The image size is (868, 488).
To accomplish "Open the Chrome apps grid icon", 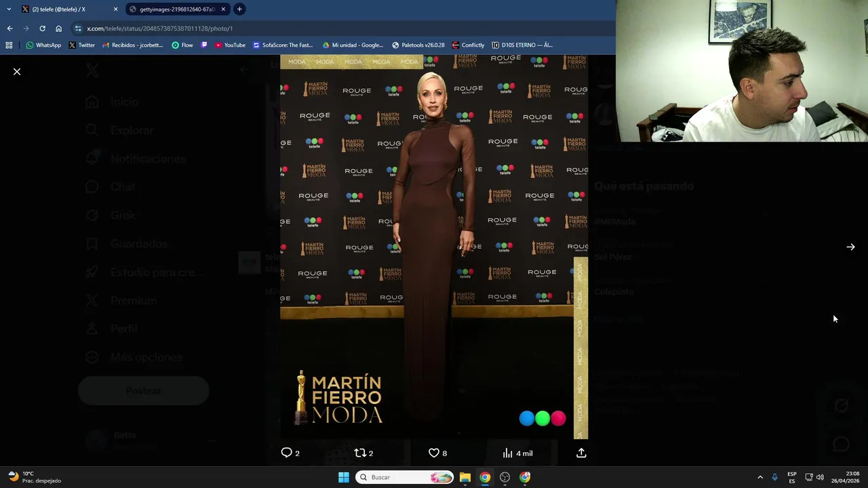I will click(x=9, y=45).
